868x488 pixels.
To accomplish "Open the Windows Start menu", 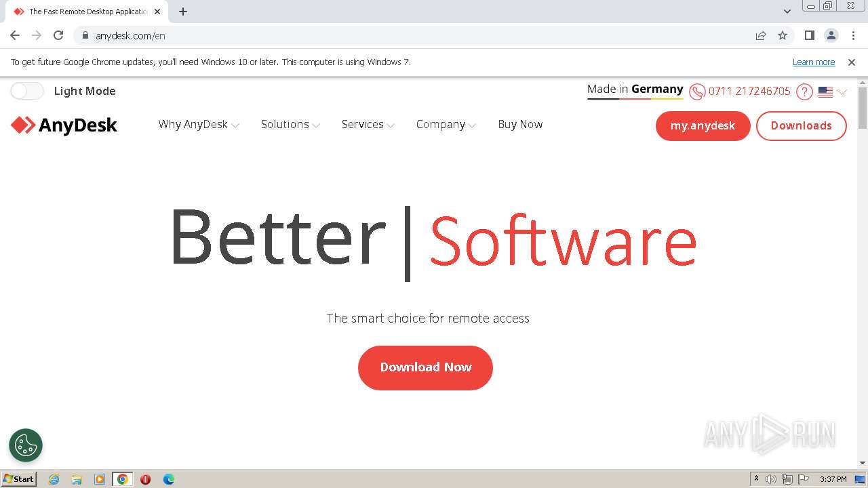I will pyautogui.click(x=18, y=479).
